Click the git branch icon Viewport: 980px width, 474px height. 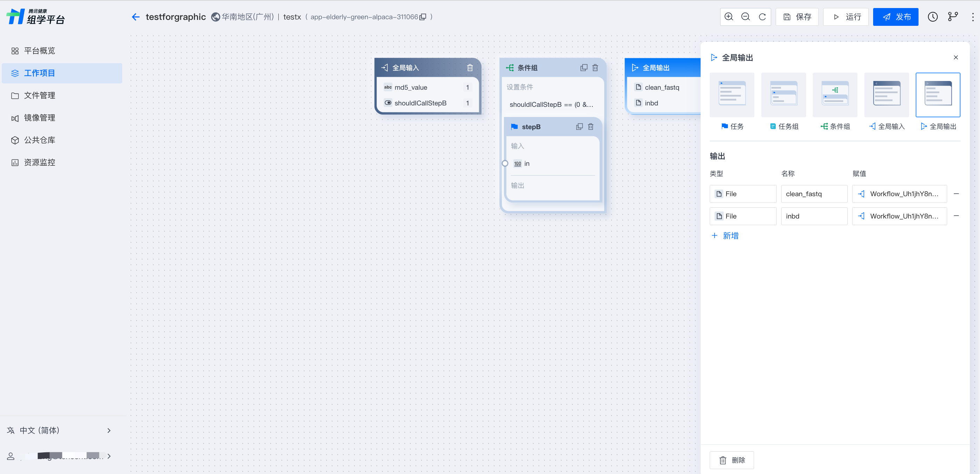(x=953, y=17)
